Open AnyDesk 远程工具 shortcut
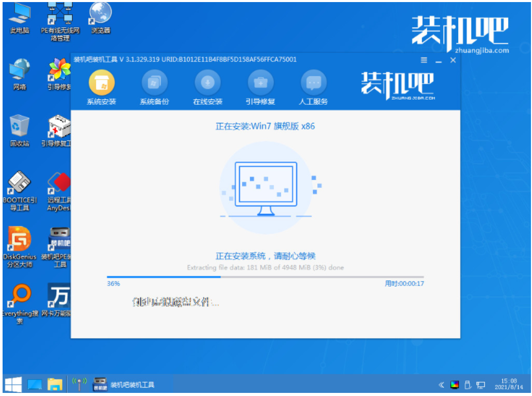The width and height of the screenshot is (532, 396). click(59, 191)
